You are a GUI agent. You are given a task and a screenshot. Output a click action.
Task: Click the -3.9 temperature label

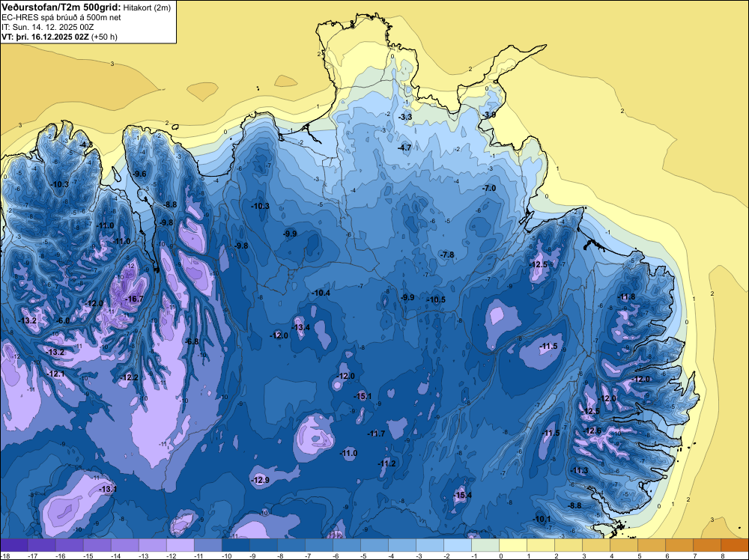coord(488,115)
